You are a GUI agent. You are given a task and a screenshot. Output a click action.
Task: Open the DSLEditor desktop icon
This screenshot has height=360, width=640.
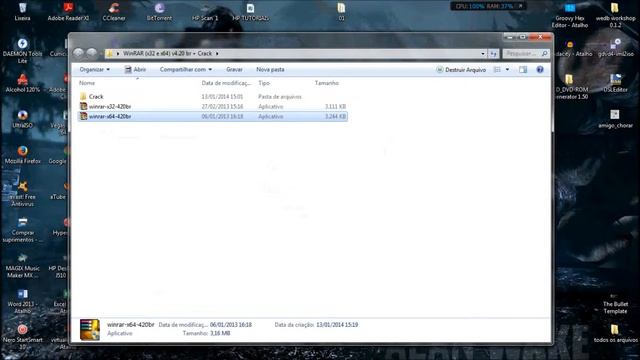(615, 83)
